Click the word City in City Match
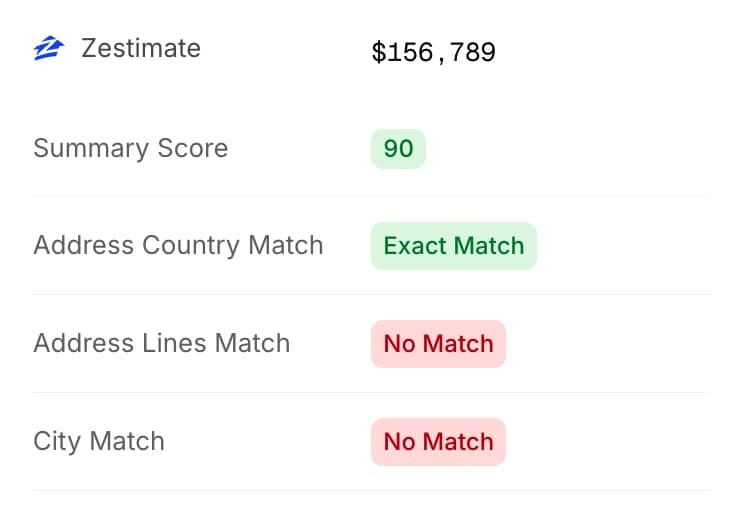This screenshot has width=742, height=512. click(57, 442)
